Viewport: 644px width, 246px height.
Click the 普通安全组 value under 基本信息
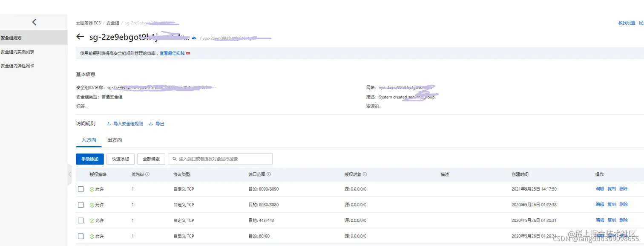(x=112, y=97)
